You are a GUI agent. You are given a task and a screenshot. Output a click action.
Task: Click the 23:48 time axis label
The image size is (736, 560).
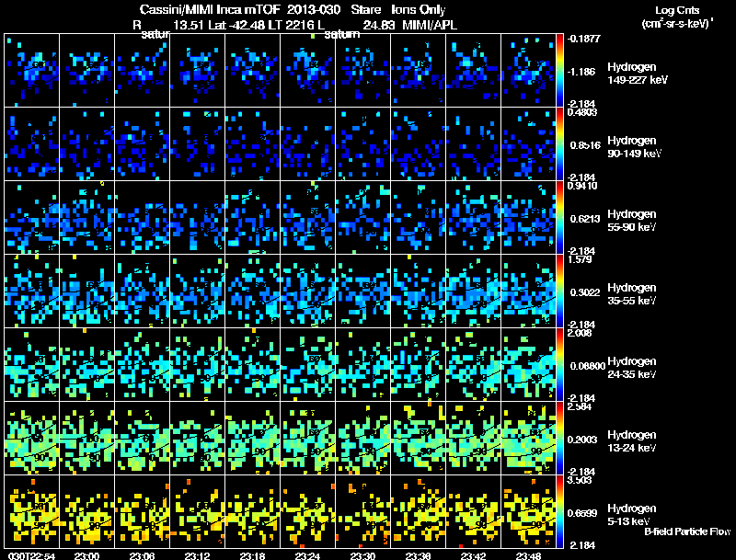pyautogui.click(x=528, y=556)
